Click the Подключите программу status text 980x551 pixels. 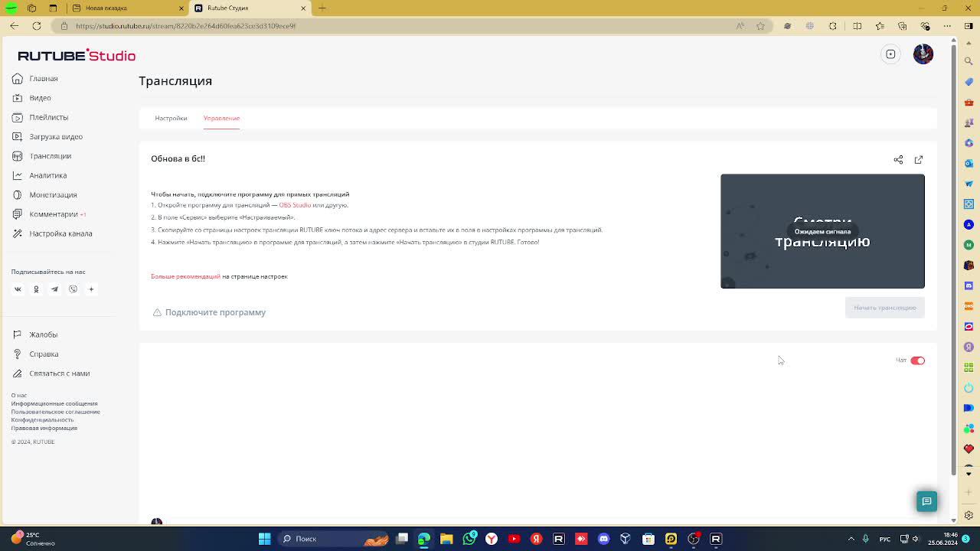(215, 312)
